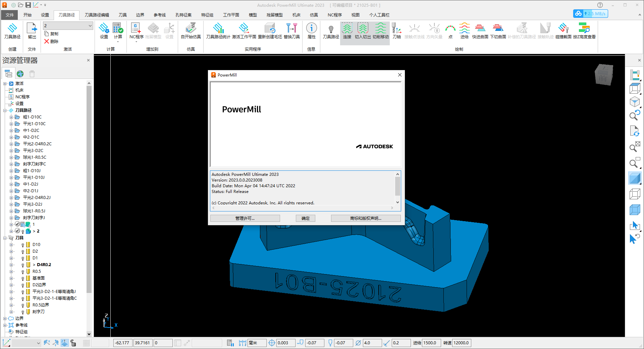The width and height of the screenshot is (644, 349).
Task: Click the 商标和版权声明... button
Action: pyautogui.click(x=366, y=218)
